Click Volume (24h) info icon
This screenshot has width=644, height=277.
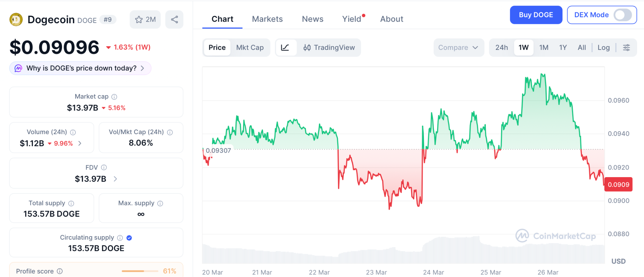73,132
